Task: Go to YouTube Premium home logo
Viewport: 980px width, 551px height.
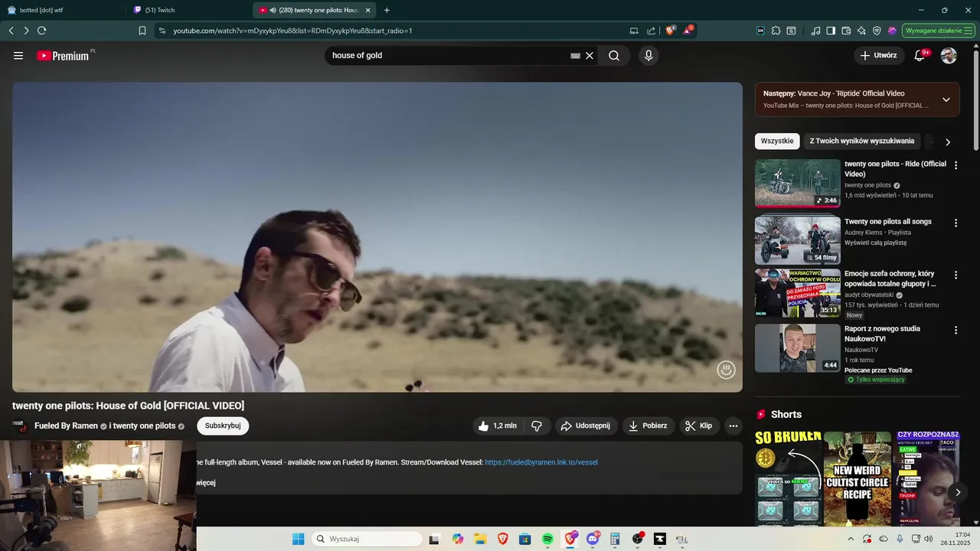Action: 64,56
